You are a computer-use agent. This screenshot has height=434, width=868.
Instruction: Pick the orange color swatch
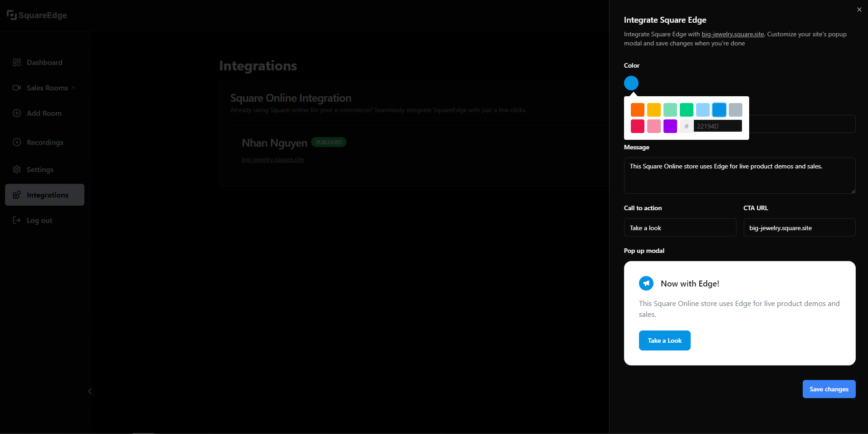[638, 110]
